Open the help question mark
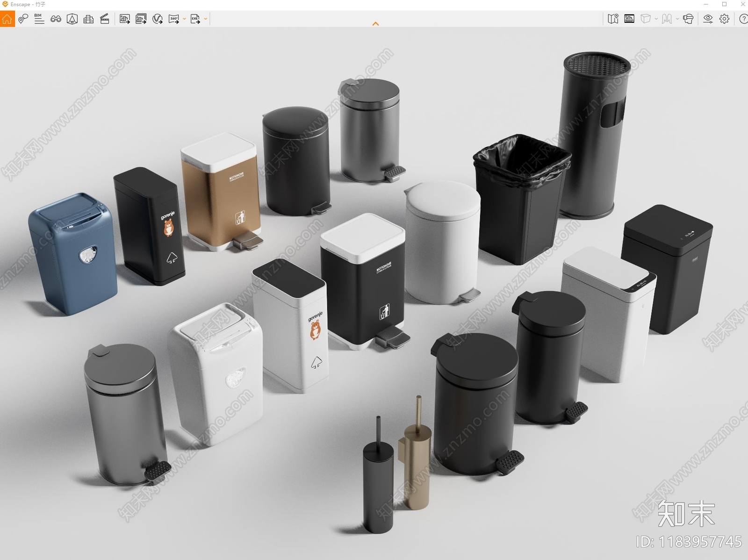 pos(743,19)
